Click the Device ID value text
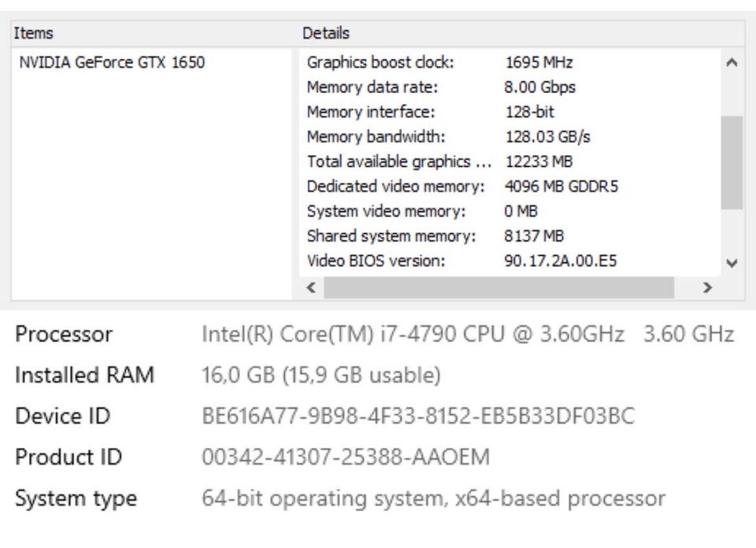The width and height of the screenshot is (756, 548). coord(418,417)
